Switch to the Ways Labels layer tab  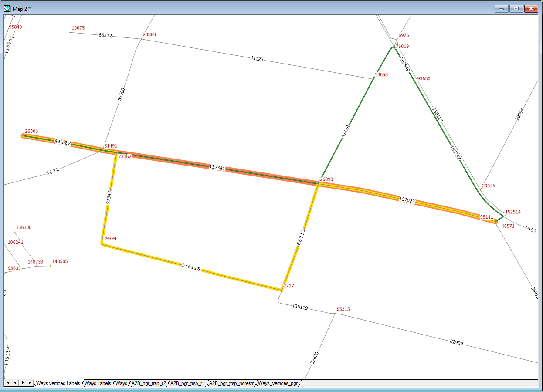click(x=98, y=383)
